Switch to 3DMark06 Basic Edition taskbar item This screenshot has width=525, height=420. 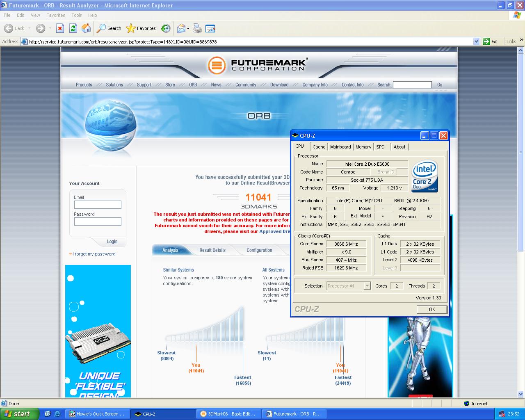[x=228, y=414]
